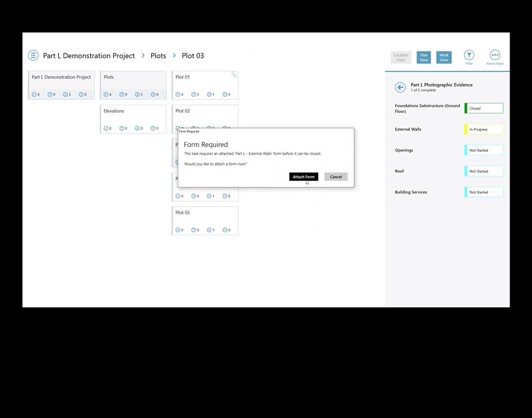Navigate to Plots in the breadcrumb
Screen dimensions: 532x418
tap(158, 56)
